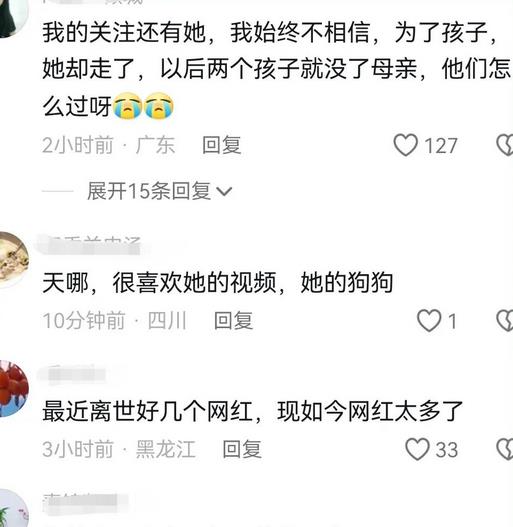The image size is (513, 527).
Task: Dislike the 黑龙江 comment via broken heart
Action: click(505, 449)
